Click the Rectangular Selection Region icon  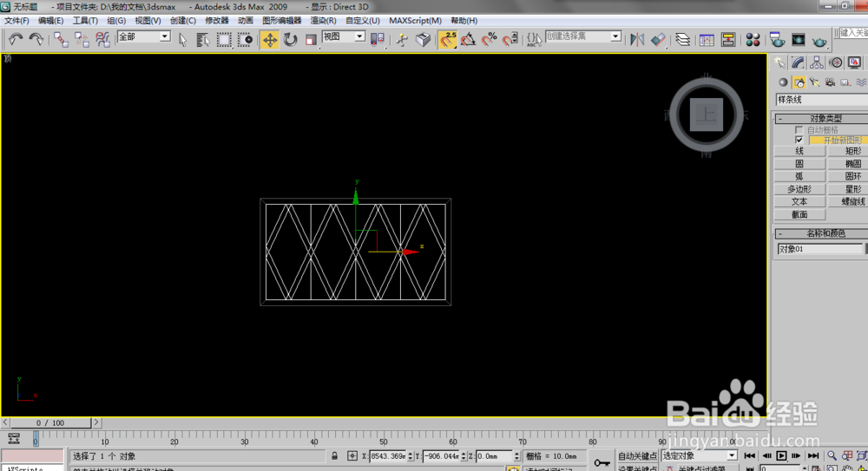tap(224, 39)
